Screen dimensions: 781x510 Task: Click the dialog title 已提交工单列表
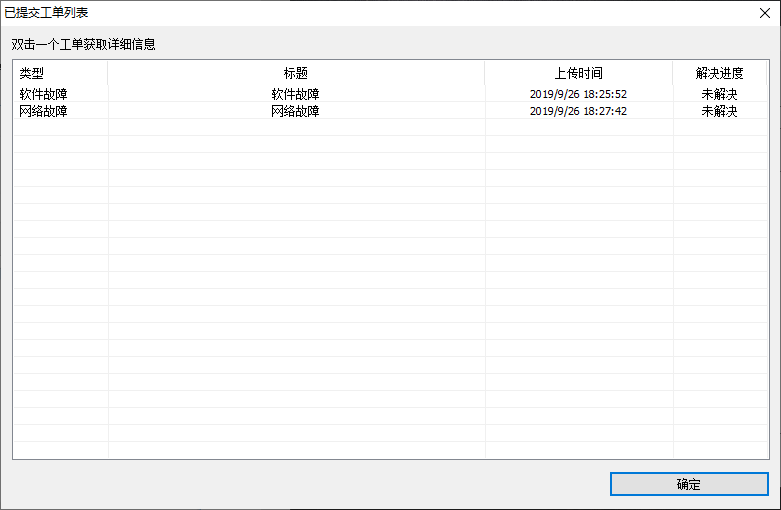tap(46, 12)
